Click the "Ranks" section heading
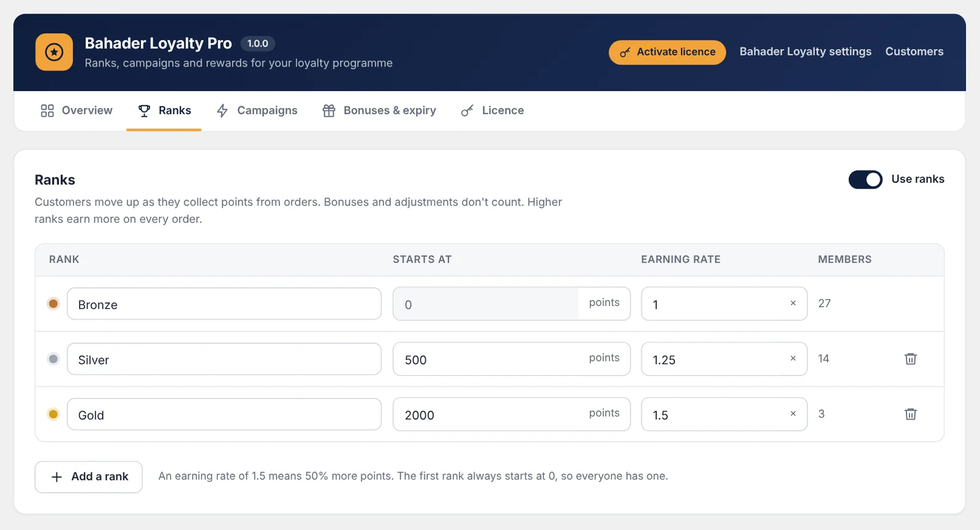Viewport: 980px width, 530px height. [55, 180]
